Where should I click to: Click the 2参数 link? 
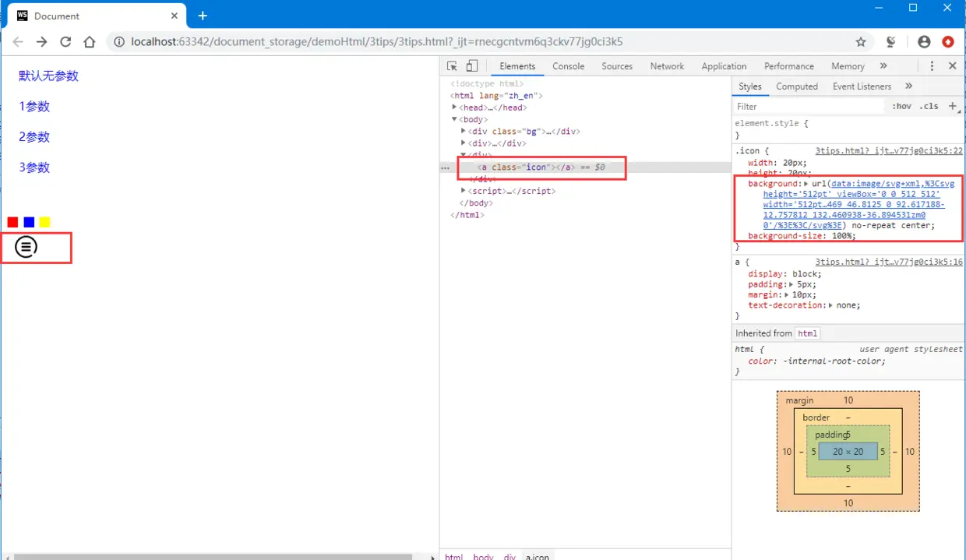click(34, 136)
